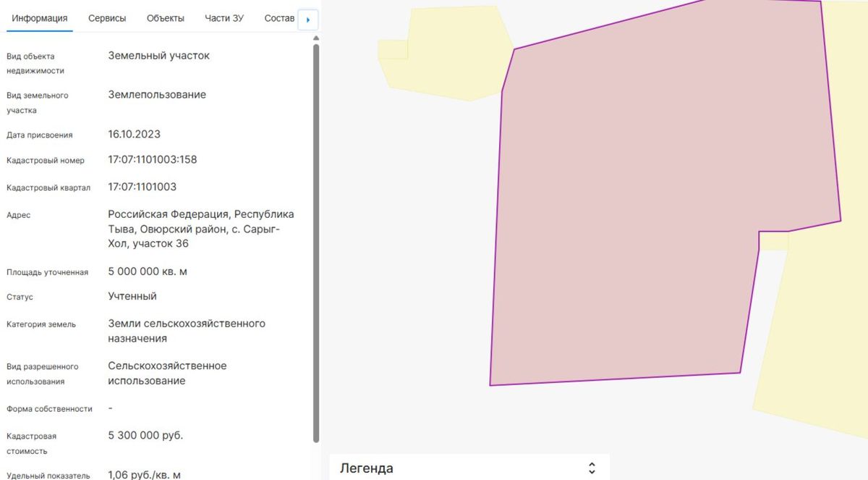Click cadastral quarter value 17:07:1101003
The image size is (868, 480).
(142, 187)
